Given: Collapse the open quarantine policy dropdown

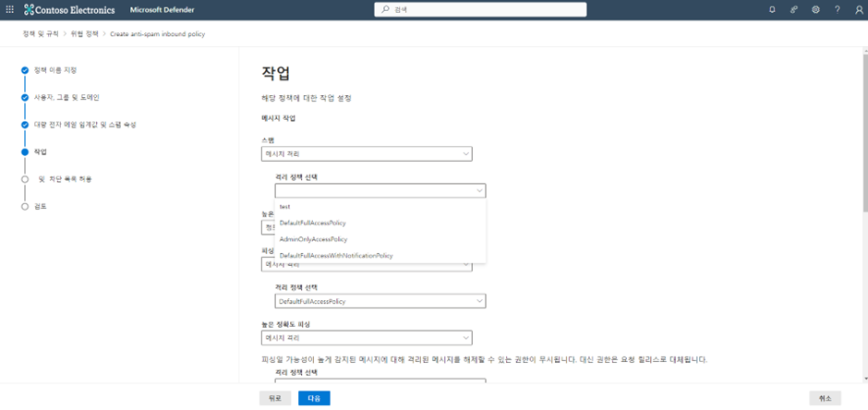Looking at the screenshot, I should pos(380,191).
